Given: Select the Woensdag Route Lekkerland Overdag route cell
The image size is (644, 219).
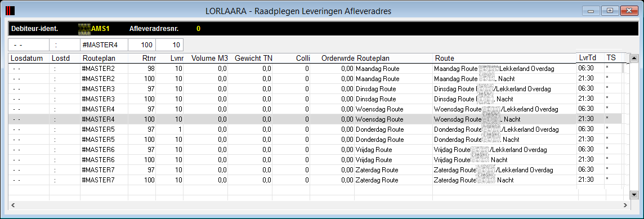Looking at the screenshot, I should 504,109.
